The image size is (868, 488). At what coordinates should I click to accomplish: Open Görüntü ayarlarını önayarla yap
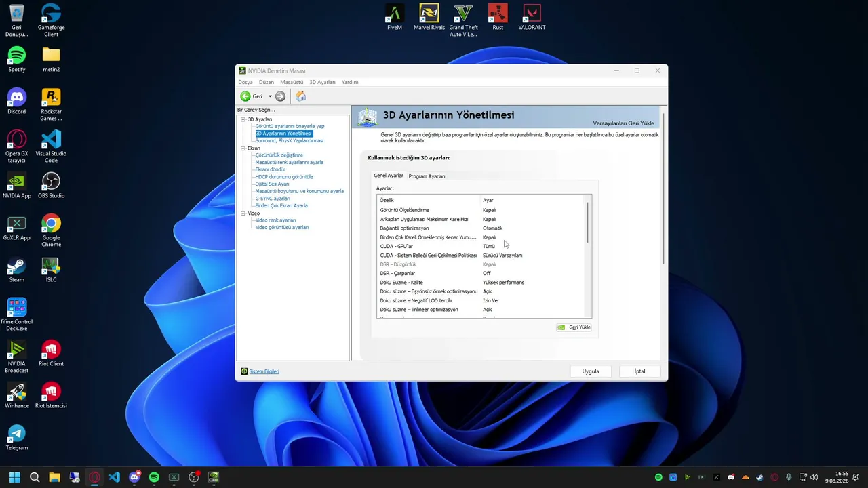(290, 126)
